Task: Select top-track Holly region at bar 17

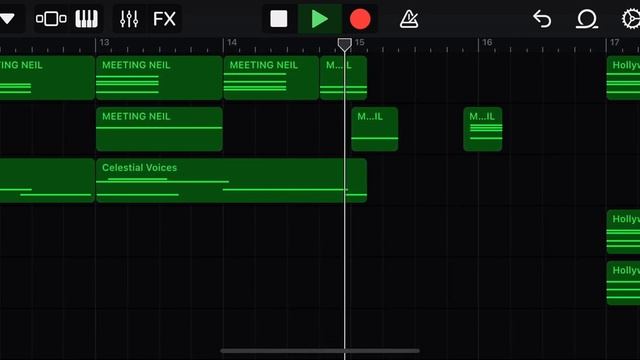Action: [623, 78]
